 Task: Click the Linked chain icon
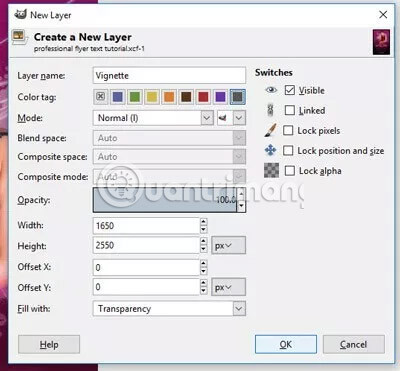tap(270, 110)
